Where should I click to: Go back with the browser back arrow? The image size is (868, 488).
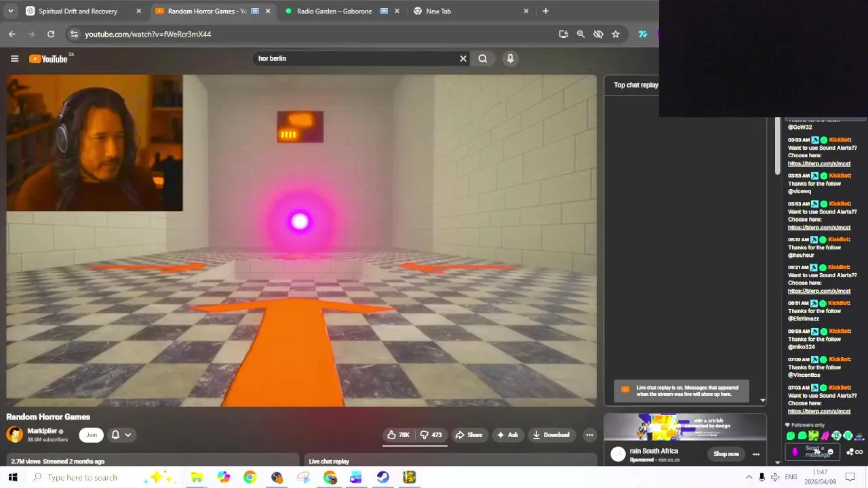[x=12, y=34]
